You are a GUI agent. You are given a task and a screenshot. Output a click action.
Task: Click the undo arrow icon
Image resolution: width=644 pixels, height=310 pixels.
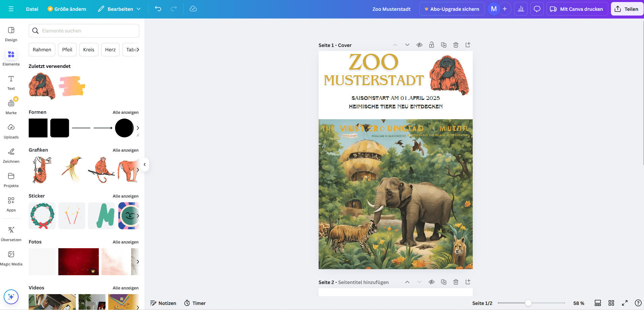pyautogui.click(x=158, y=9)
